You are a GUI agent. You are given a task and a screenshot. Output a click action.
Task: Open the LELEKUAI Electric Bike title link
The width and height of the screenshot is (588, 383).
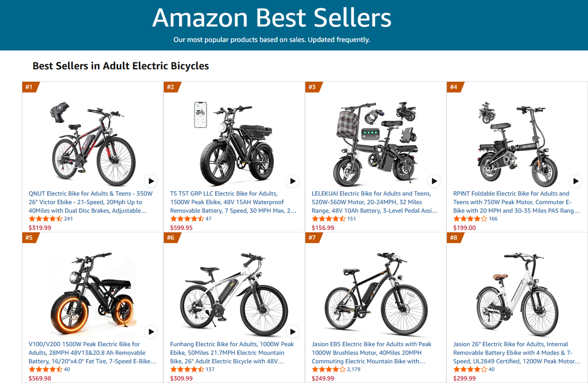click(374, 202)
